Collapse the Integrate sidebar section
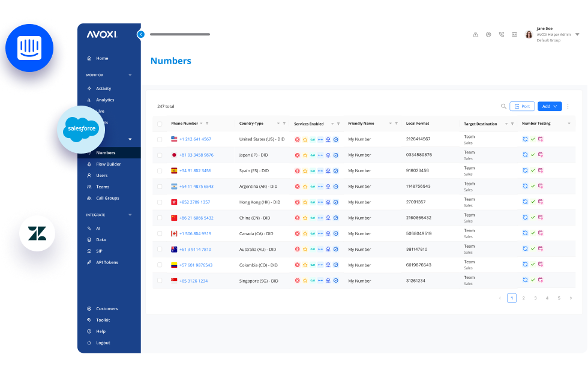Viewport: 588px width, 390px height. click(130, 215)
